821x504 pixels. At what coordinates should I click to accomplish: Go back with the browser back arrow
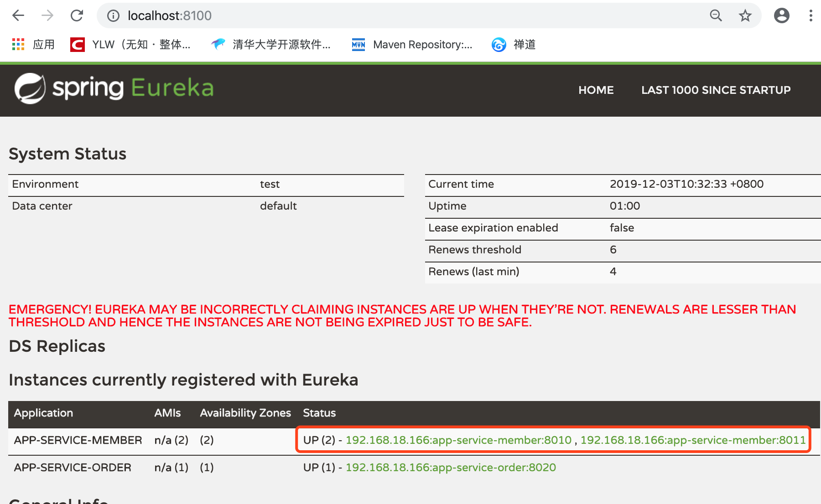(18, 15)
